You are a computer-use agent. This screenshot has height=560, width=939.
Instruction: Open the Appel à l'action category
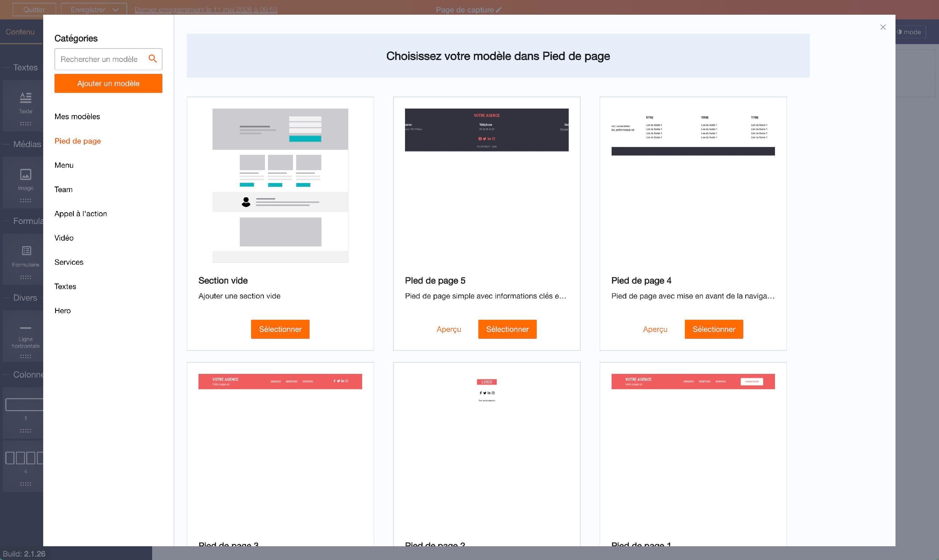[80, 214]
